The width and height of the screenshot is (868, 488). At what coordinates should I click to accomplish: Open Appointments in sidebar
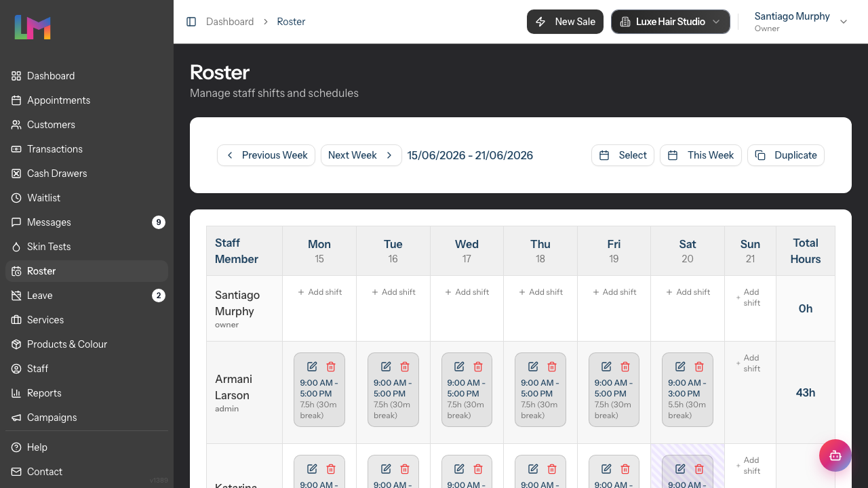87,100
